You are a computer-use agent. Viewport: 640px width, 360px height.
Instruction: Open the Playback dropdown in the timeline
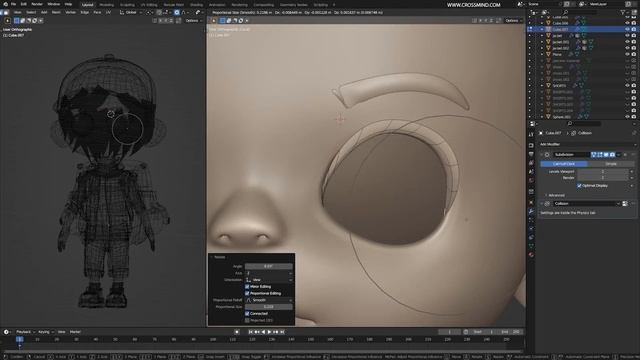pyautogui.click(x=25, y=332)
